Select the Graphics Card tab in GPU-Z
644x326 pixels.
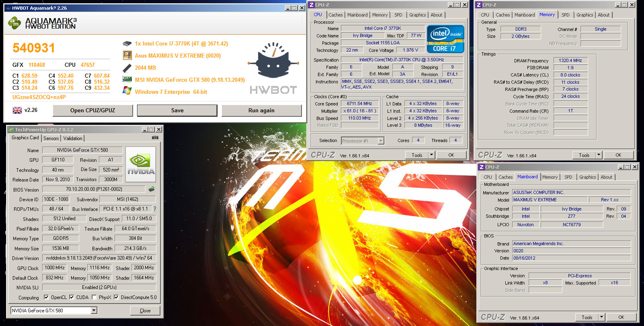click(25, 138)
